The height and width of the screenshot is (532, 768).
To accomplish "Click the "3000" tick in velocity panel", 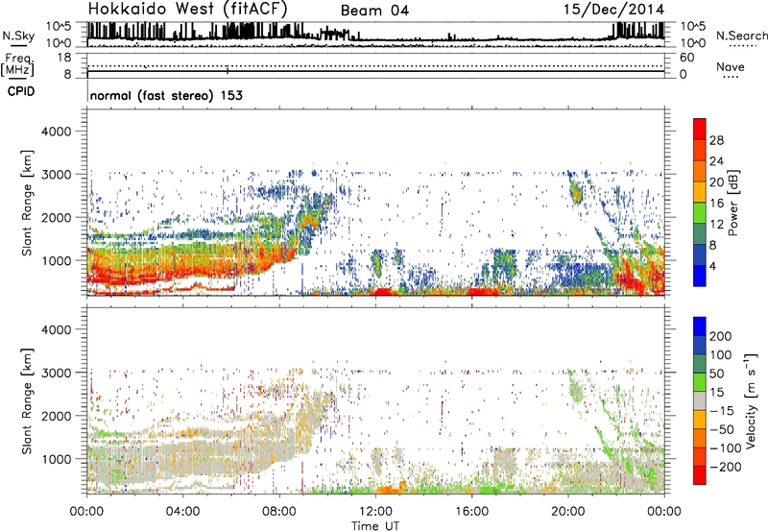I will (x=57, y=373).
